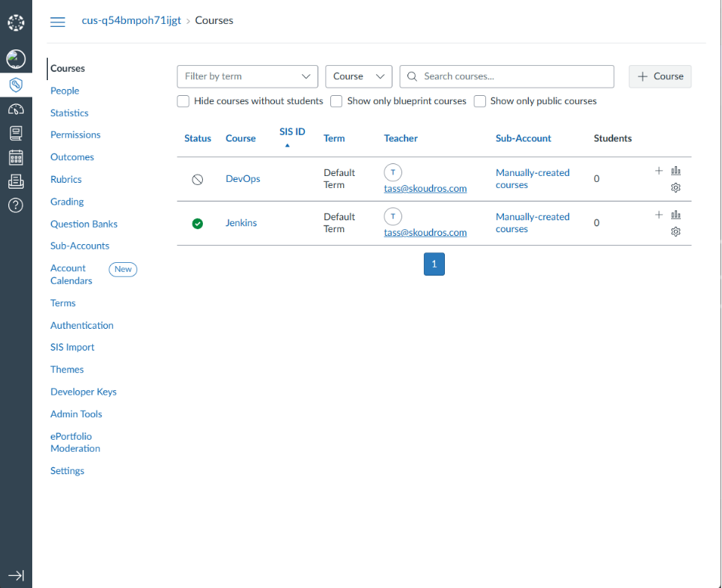Toggle the hamburger account menu
The height and width of the screenshot is (588, 722).
click(58, 22)
